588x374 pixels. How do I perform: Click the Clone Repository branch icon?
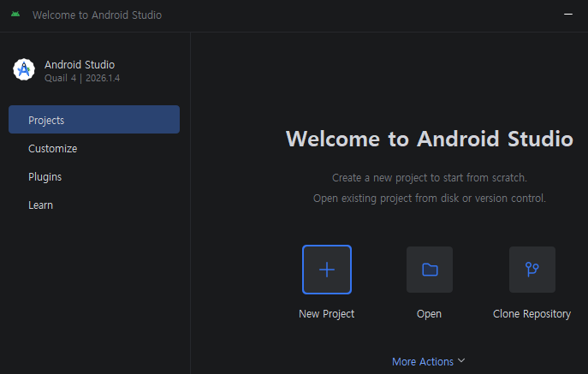(532, 270)
